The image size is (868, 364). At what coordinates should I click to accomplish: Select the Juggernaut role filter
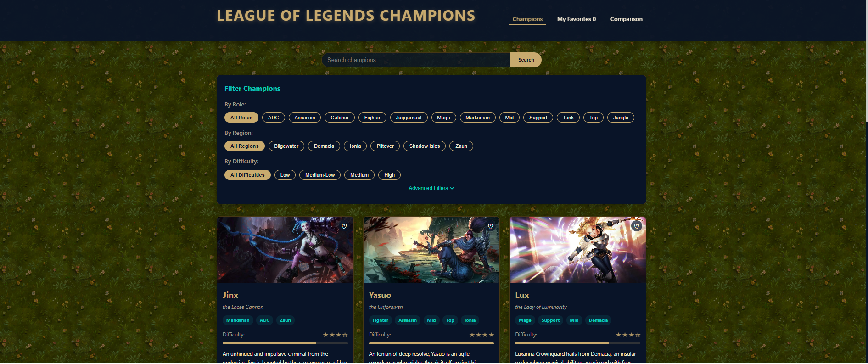[409, 118]
